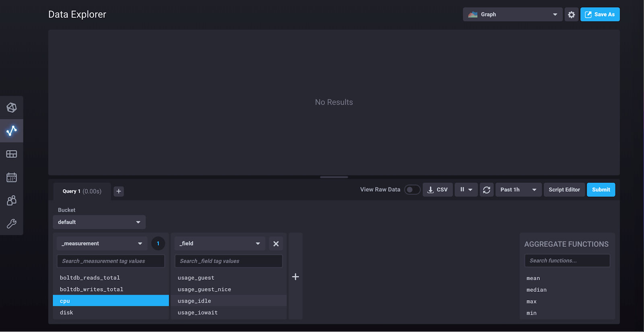This screenshot has height=332, width=644.
Task: Open the Settings wrench icon in sidebar
Action: point(12,223)
